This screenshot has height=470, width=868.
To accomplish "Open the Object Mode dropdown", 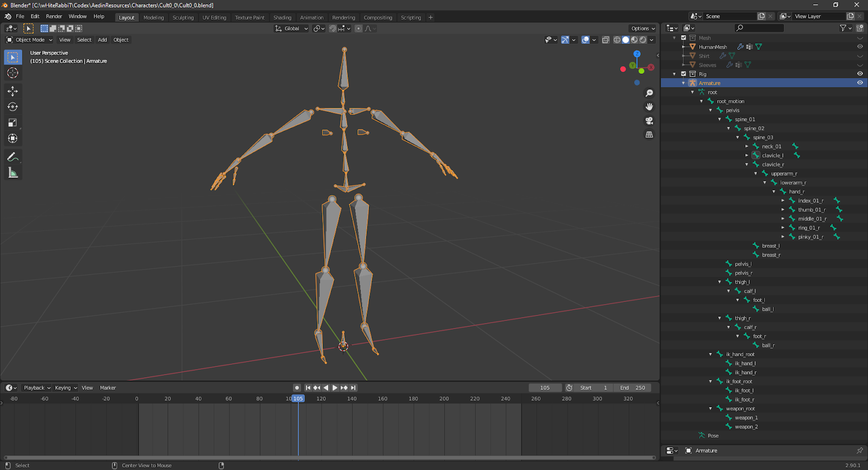I will 30,40.
